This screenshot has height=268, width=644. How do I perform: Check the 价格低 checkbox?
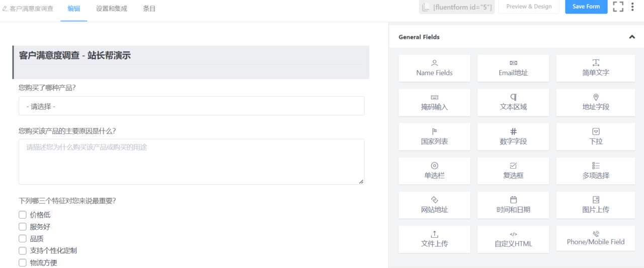coord(23,215)
